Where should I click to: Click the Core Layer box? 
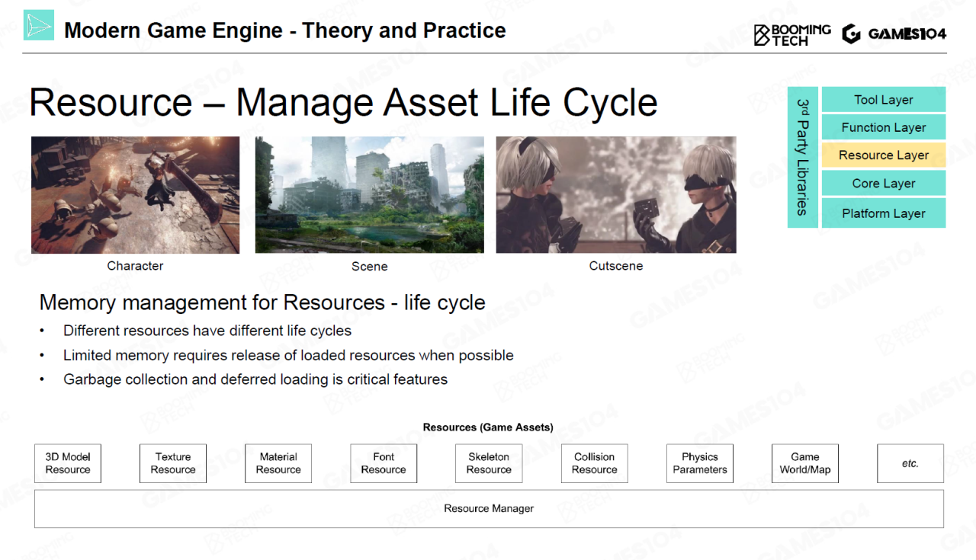tap(883, 184)
